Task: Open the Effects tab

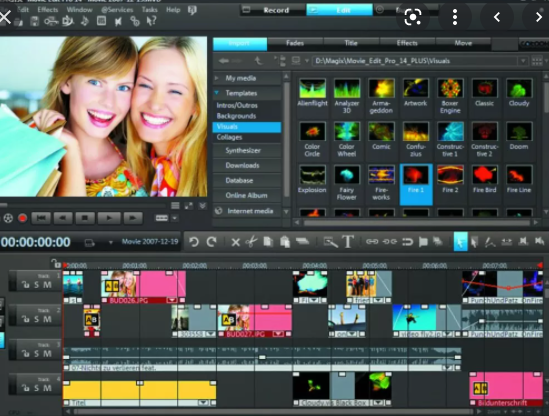Action: (407, 43)
